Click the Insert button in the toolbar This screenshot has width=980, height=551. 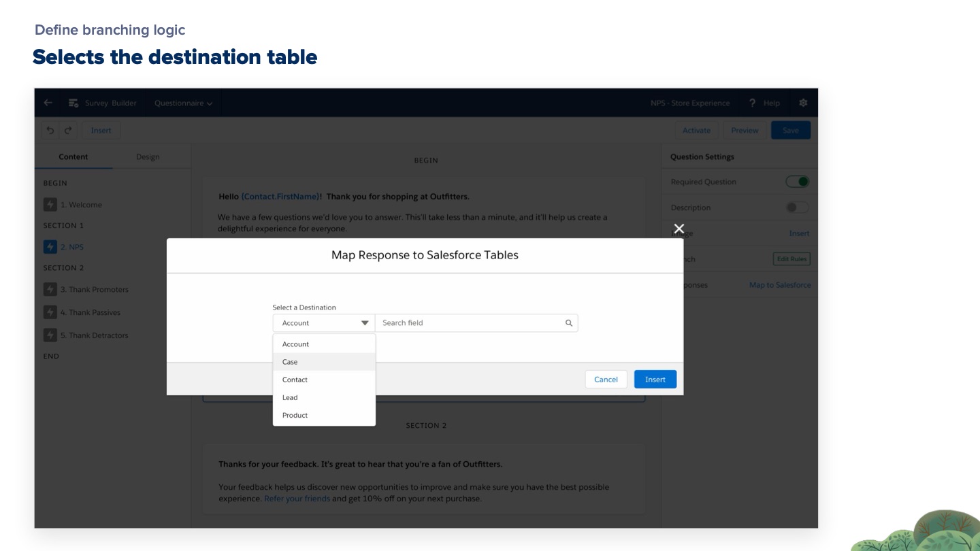coord(101,131)
